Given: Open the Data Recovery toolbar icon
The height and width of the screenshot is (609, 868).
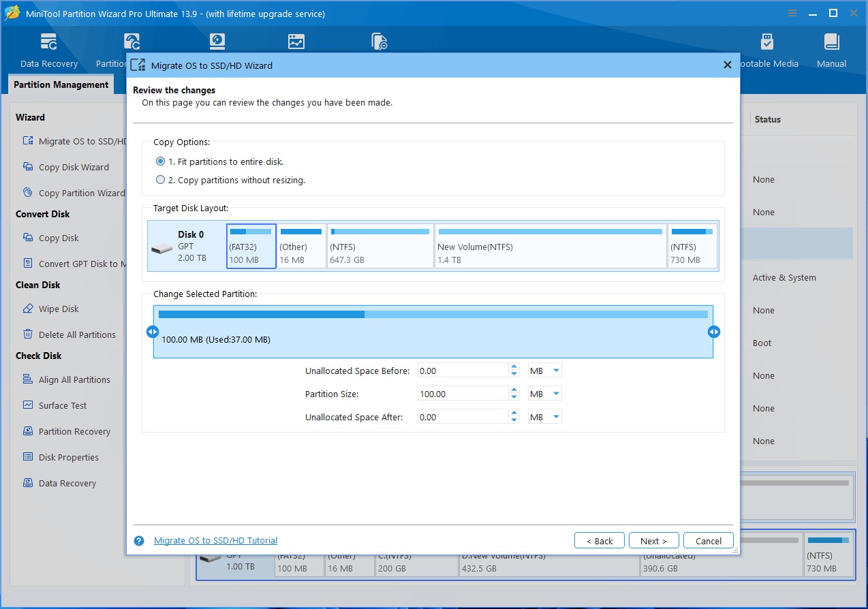Looking at the screenshot, I should 48,42.
